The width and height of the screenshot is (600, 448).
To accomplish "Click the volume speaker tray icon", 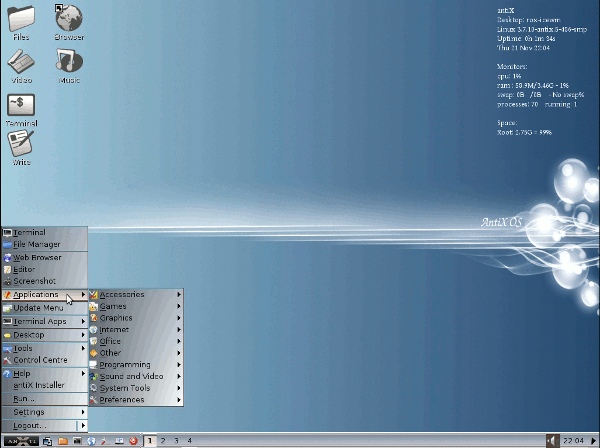I will (x=552, y=441).
